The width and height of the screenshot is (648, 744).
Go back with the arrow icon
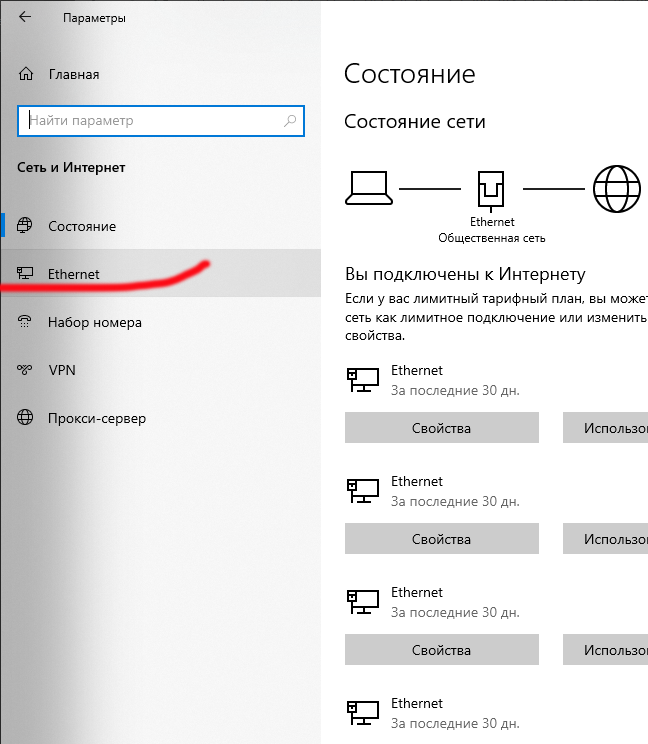pos(25,17)
